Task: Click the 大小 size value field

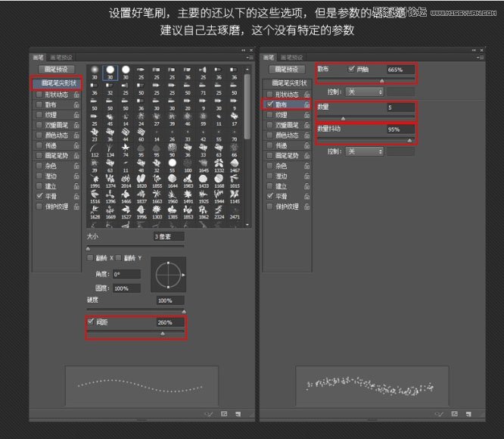Action: (x=169, y=237)
